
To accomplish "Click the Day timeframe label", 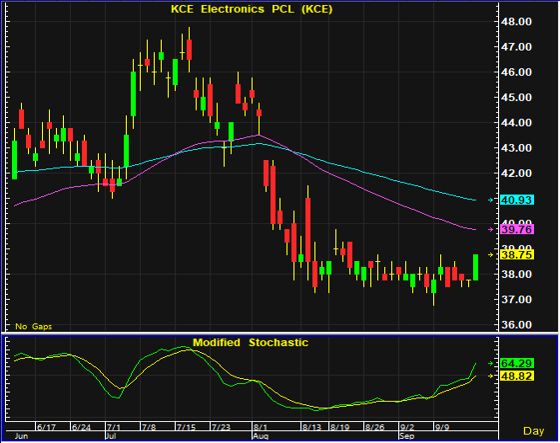I will point(534,431).
